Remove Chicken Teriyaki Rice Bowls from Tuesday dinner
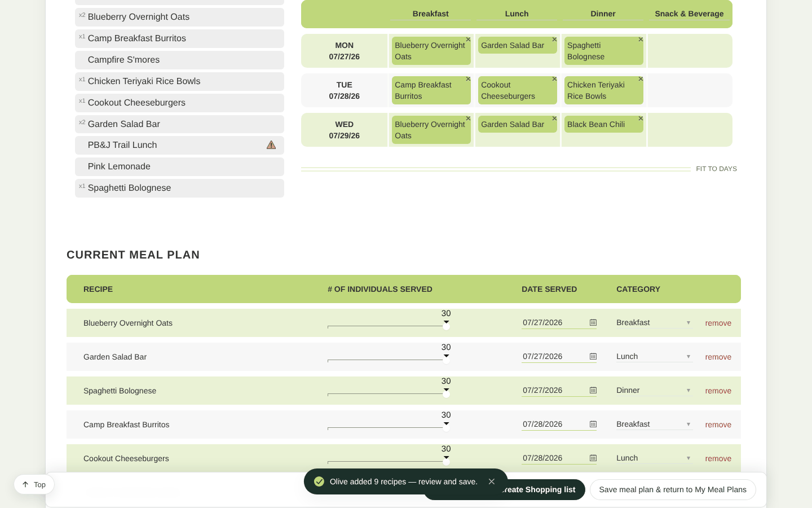This screenshot has height=508, width=812. (x=641, y=79)
